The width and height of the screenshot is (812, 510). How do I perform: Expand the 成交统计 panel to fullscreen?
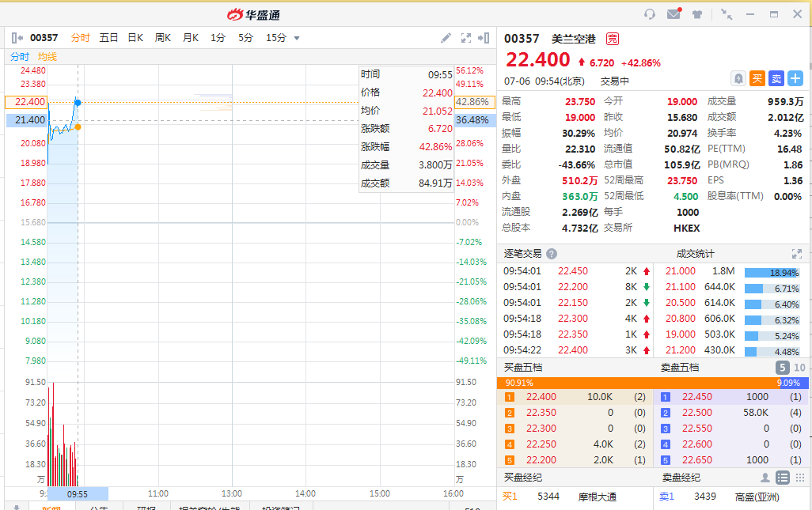tap(797, 254)
